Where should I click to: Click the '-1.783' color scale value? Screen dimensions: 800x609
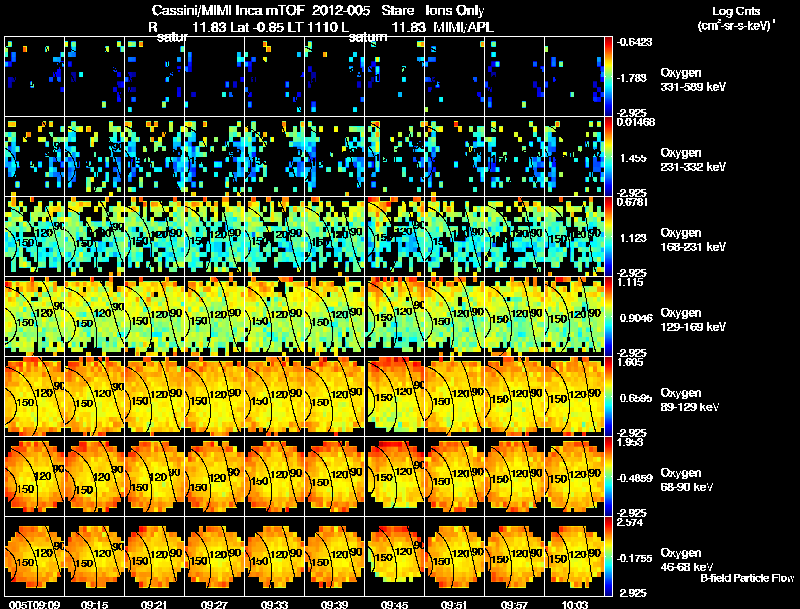point(633,78)
